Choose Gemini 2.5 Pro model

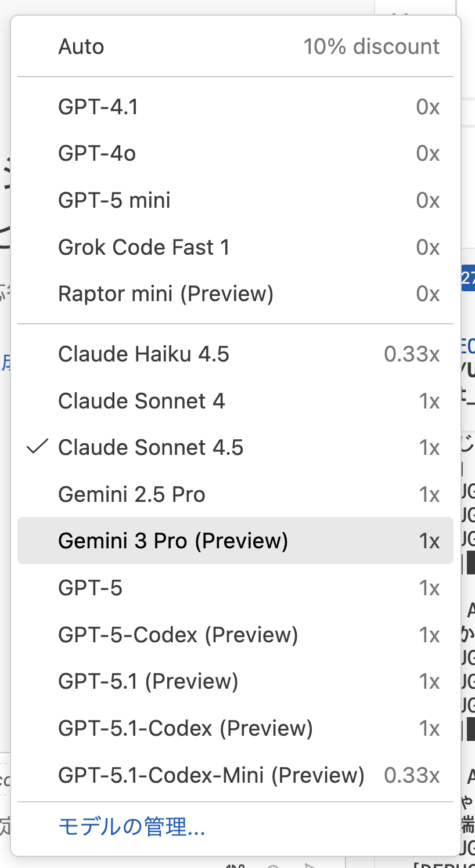pos(132,495)
